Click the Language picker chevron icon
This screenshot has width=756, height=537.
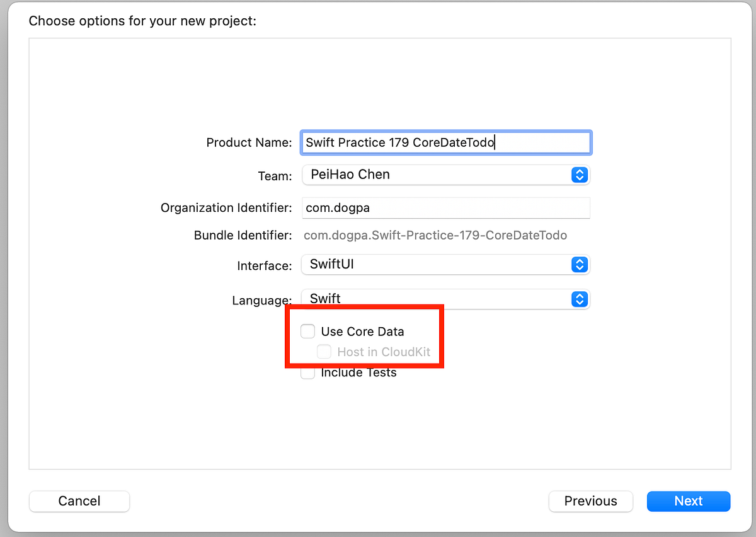(x=579, y=299)
